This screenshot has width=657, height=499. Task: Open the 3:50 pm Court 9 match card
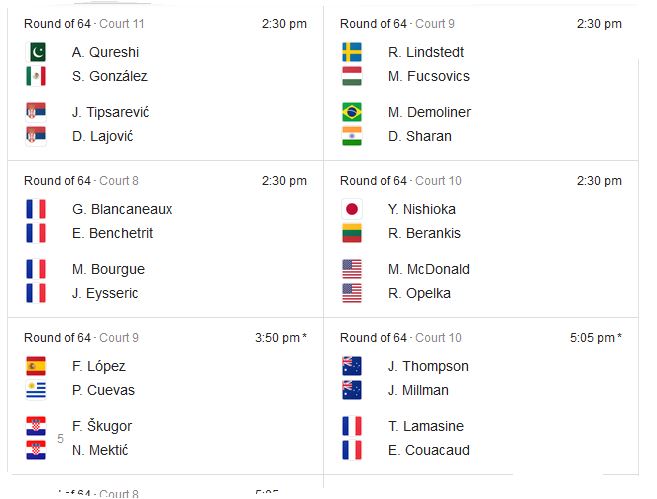pyautogui.click(x=166, y=396)
